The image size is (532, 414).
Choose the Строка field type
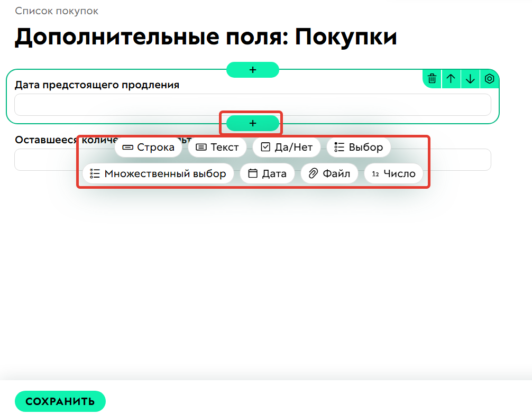(x=148, y=148)
